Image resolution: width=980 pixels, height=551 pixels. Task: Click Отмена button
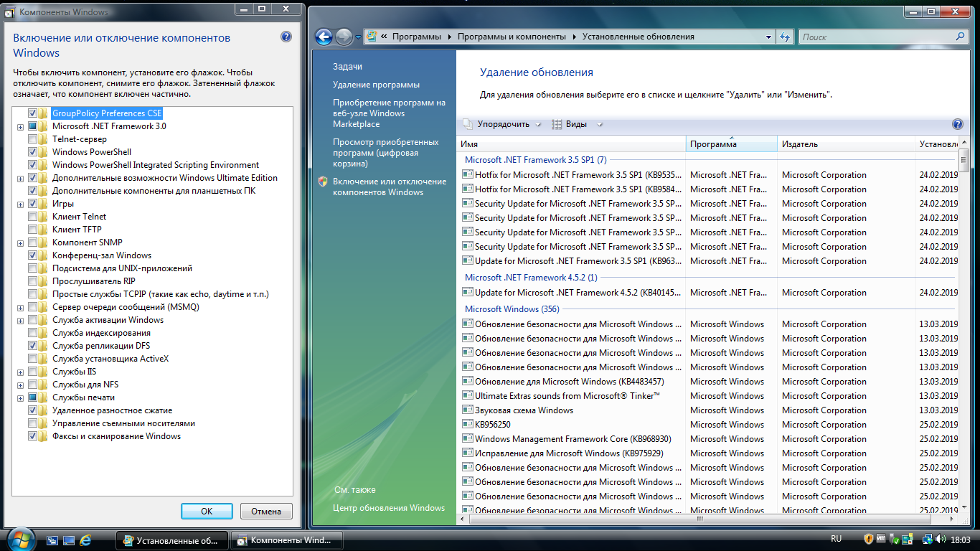pos(266,512)
